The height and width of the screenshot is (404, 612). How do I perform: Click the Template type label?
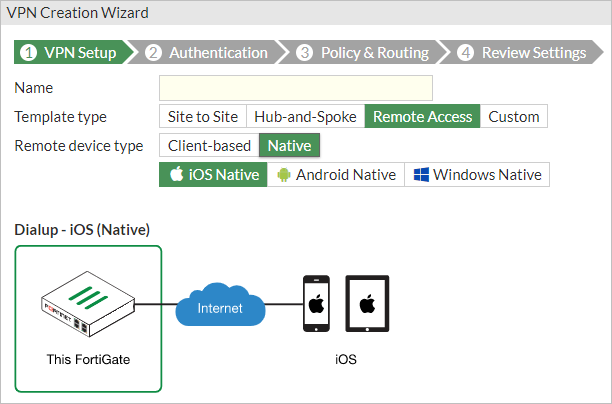point(60,117)
